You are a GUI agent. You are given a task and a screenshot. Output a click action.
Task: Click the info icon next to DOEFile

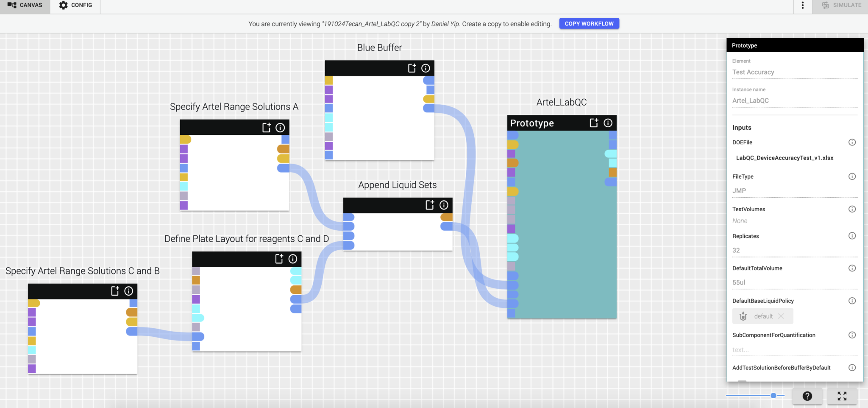pos(852,142)
